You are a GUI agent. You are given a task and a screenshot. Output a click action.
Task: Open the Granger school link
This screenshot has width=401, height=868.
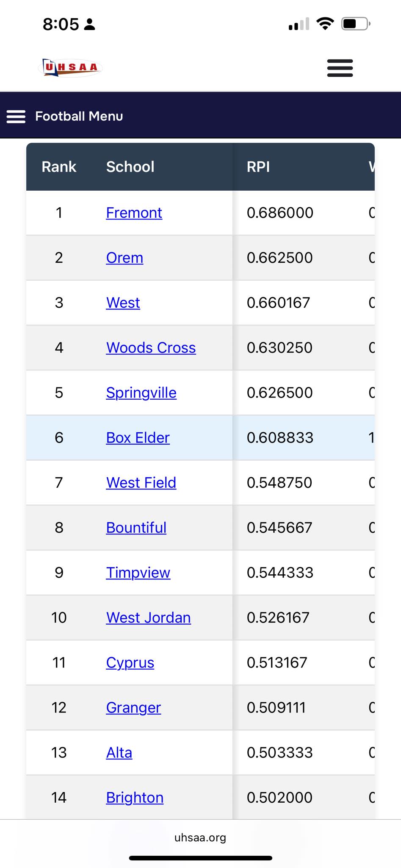[x=133, y=708]
